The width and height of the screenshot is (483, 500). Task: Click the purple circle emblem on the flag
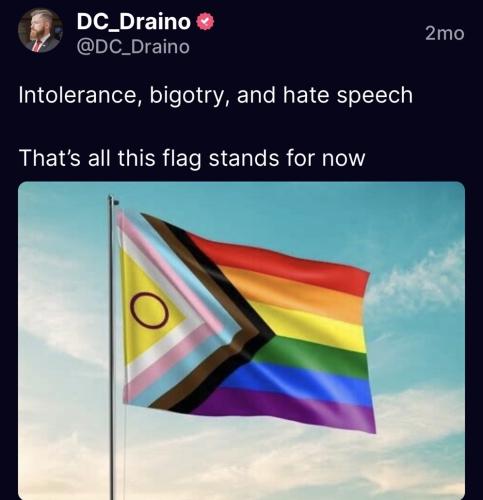click(x=149, y=310)
